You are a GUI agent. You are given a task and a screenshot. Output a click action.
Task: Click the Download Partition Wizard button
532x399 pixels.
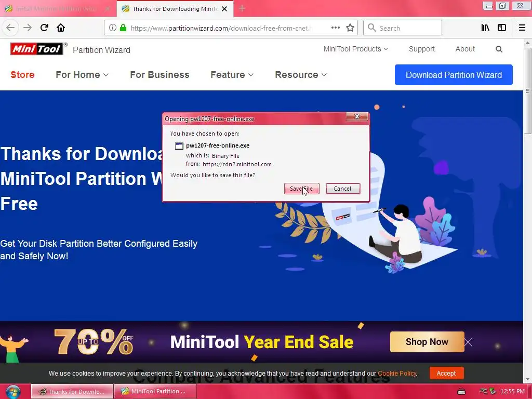point(454,75)
